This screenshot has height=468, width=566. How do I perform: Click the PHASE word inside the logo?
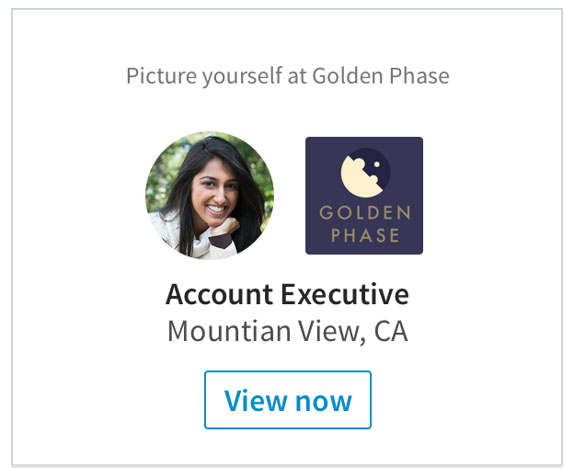click(x=365, y=235)
